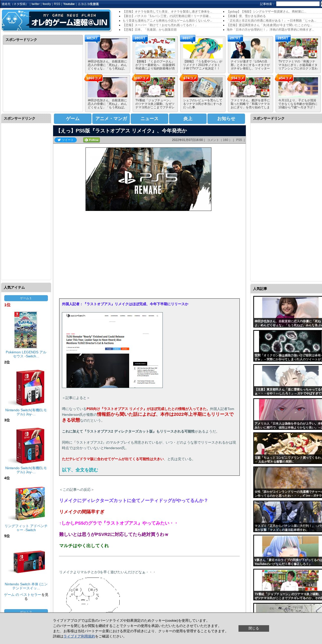Open the Pokémon LEGENDS アルセウス -Switch text link
322x644 pixels.
click(x=26, y=354)
